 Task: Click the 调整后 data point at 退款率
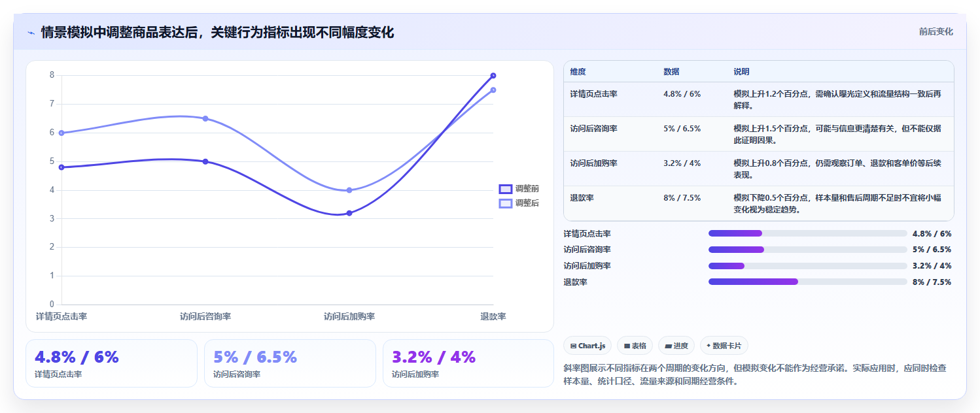click(493, 90)
